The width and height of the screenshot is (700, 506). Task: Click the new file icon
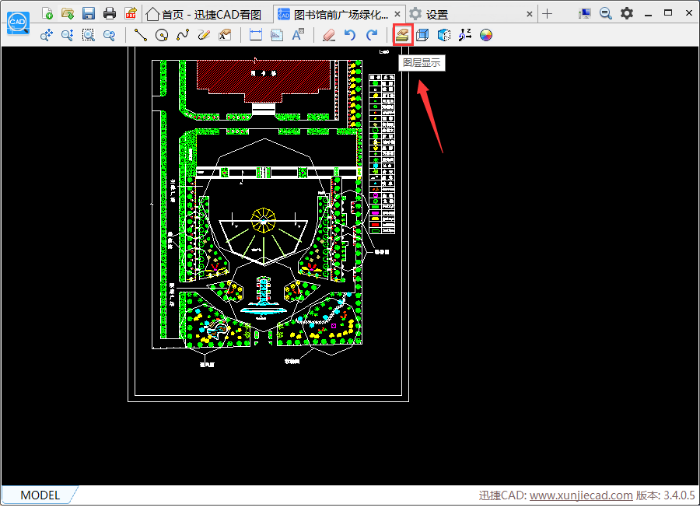(x=47, y=13)
